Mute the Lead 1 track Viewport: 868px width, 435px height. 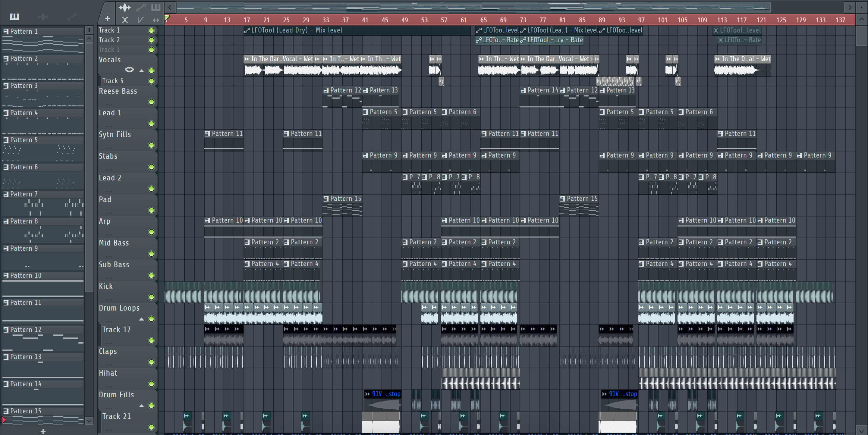(151, 124)
